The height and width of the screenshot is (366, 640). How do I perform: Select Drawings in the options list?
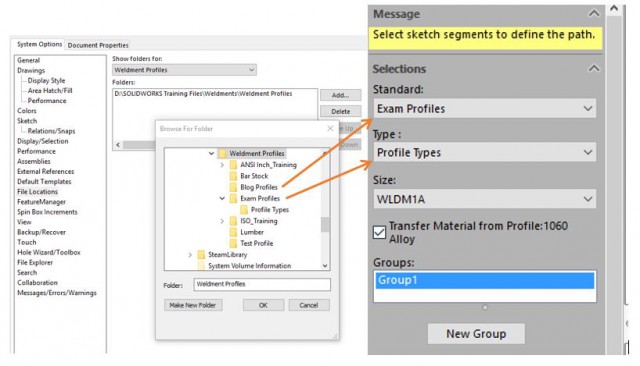tap(31, 71)
